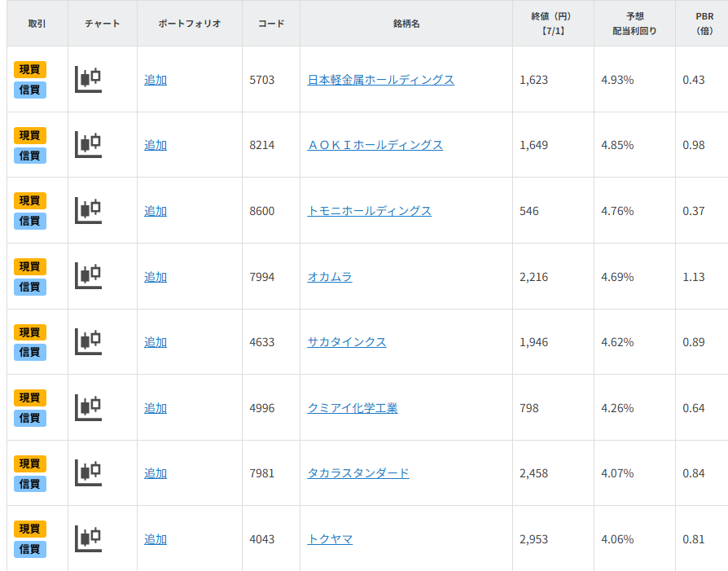Screen dimensions: 728x571
Task: Open the トクヤマ chart icon
Action: (89, 538)
